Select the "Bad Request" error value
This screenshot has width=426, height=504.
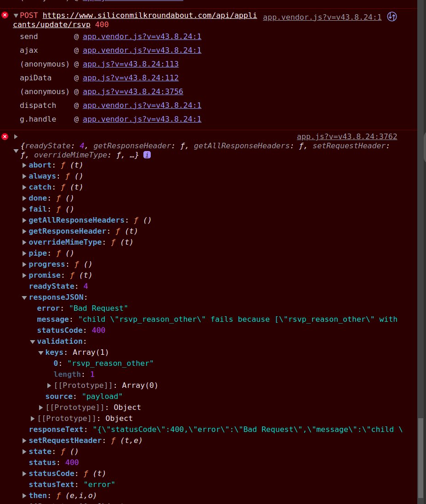[98, 308]
